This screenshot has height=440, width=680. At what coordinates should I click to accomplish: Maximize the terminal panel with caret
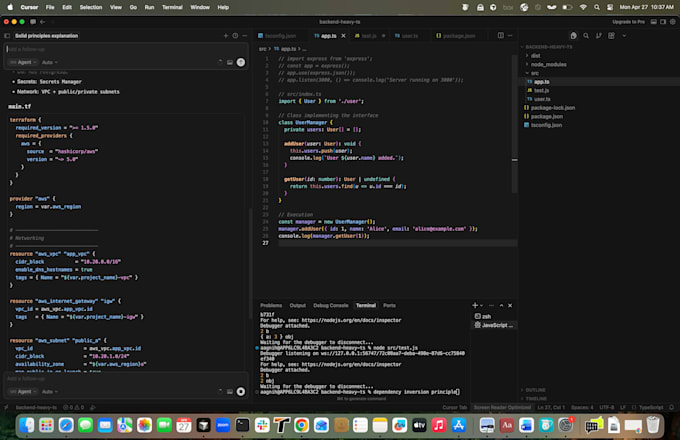pyautogui.click(x=501, y=305)
